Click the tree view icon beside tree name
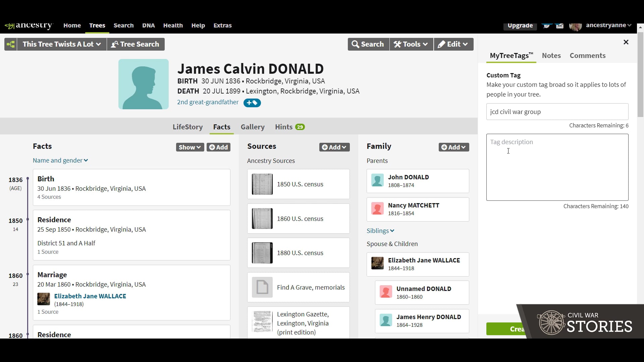 (11, 44)
